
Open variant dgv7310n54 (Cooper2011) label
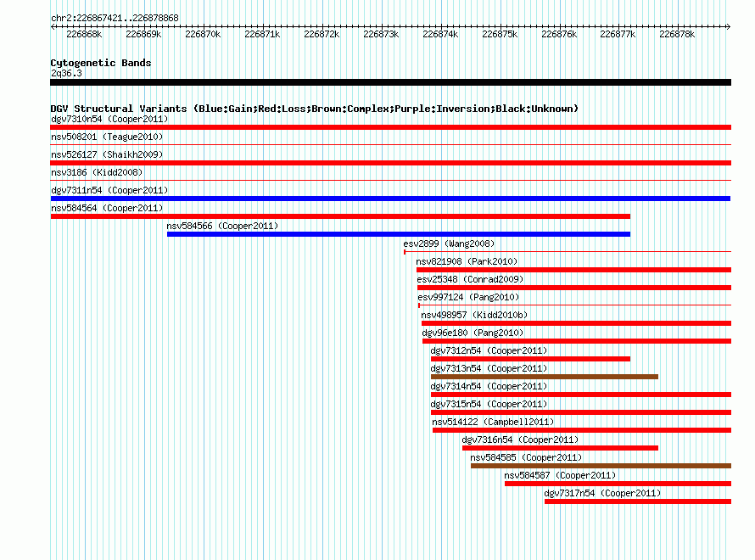pyautogui.click(x=109, y=119)
